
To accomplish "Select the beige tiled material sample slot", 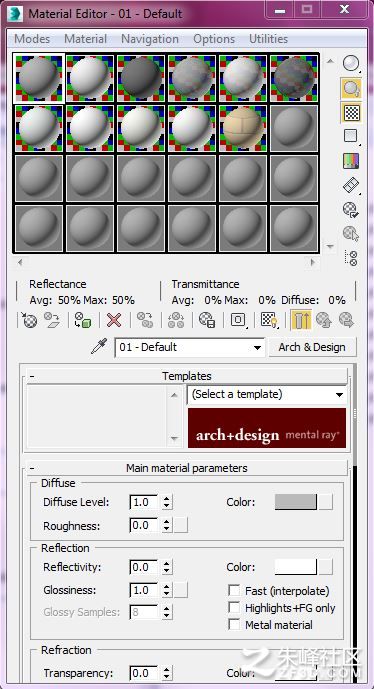I will tap(243, 128).
